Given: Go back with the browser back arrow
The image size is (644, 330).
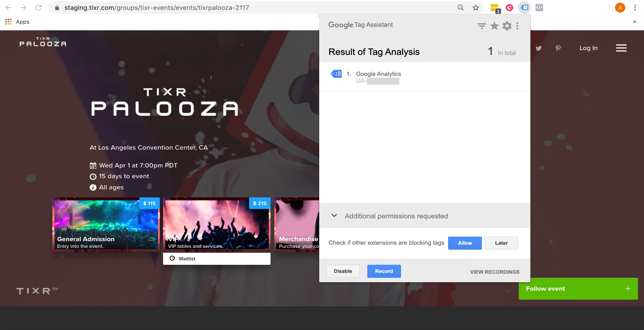Looking at the screenshot, I should 8,8.
